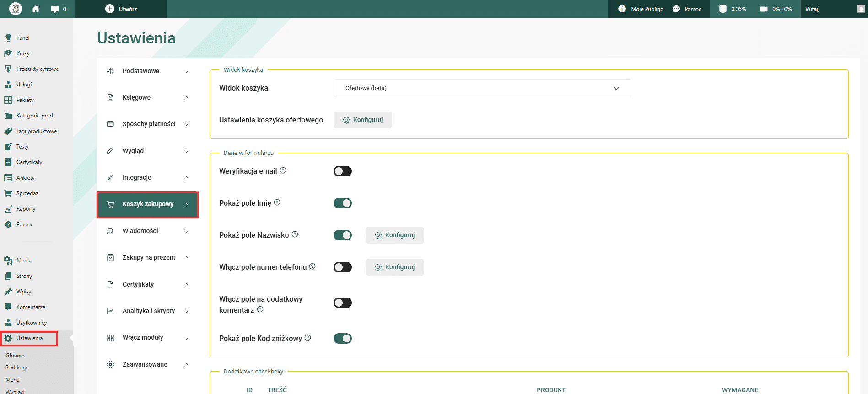The image size is (868, 394).
Task: Select Menu in the Ustawienia submenu
Action: tap(12, 380)
